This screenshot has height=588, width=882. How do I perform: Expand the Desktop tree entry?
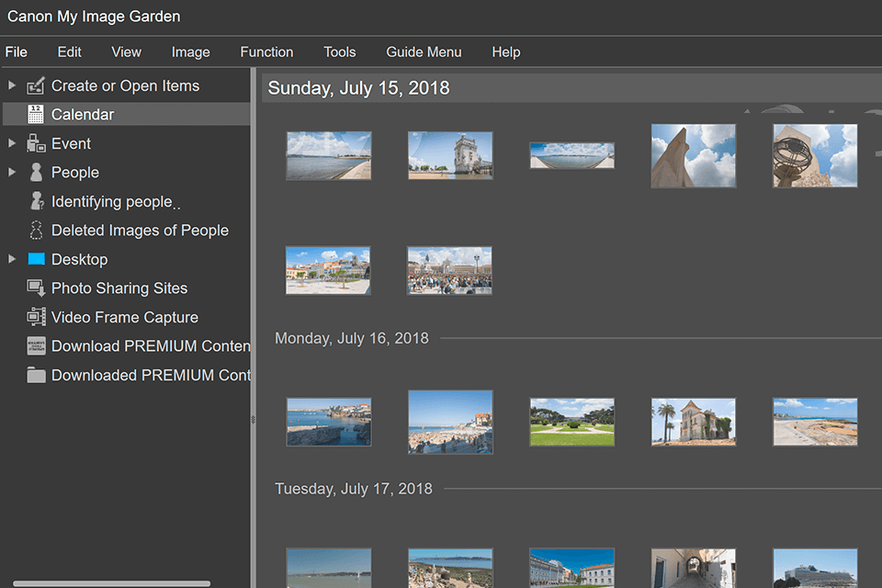pos(12,259)
